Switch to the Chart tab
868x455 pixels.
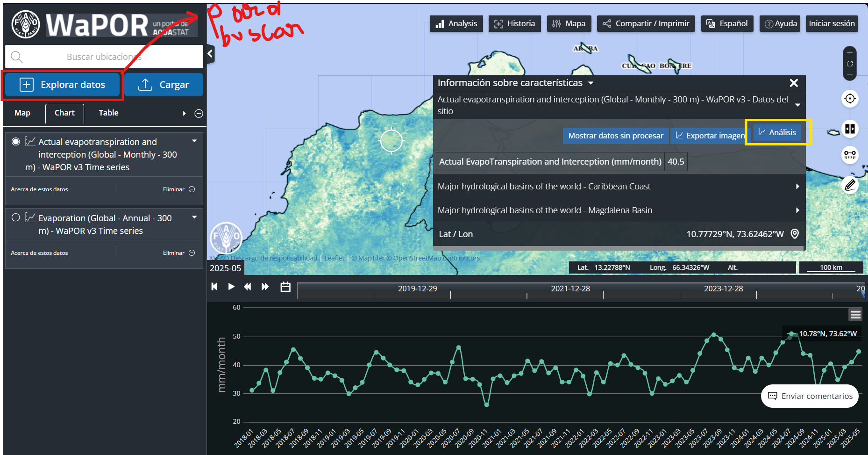[64, 113]
